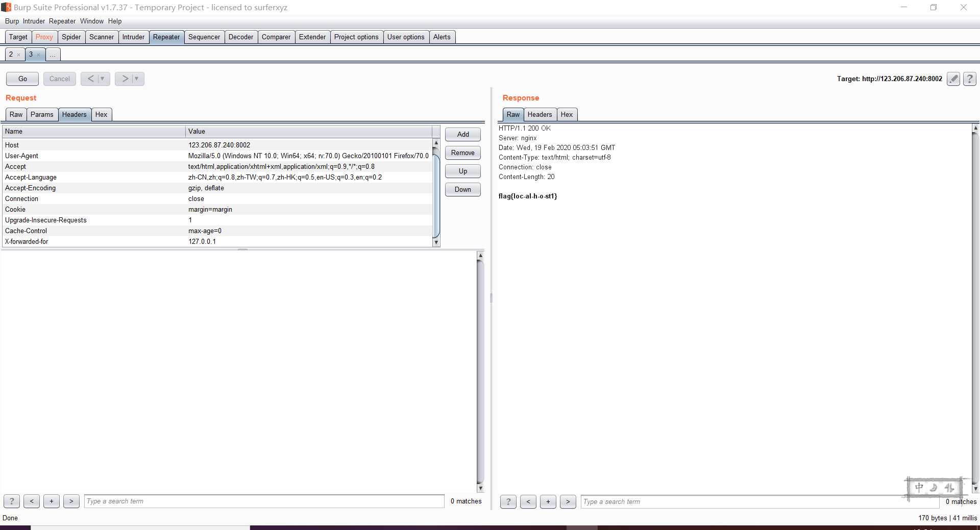Switch to the Scanner tab
Viewport: 980px width, 530px height.
coord(102,37)
